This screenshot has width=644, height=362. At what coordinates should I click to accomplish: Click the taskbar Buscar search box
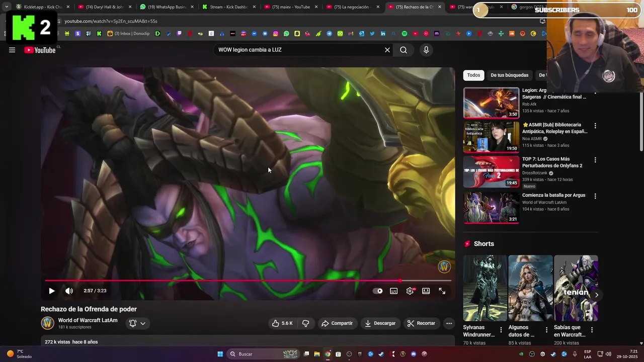pyautogui.click(x=263, y=354)
